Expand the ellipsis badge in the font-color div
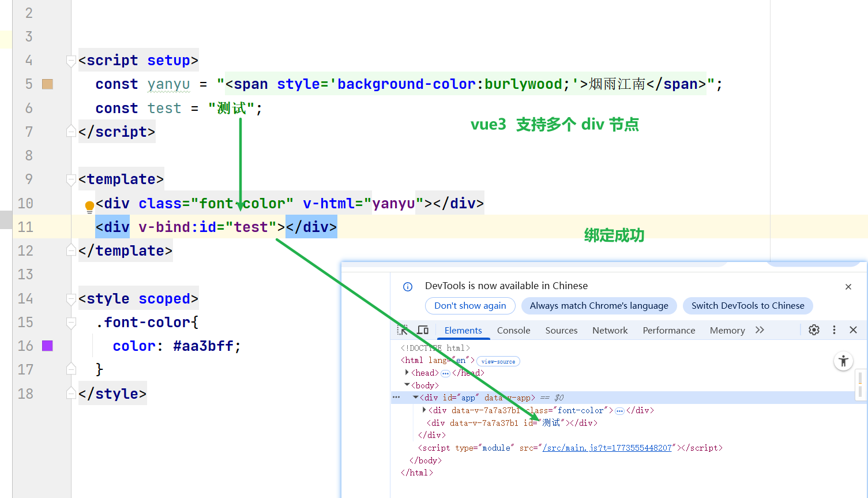Screen dimensions: 868x498 (619, 411)
